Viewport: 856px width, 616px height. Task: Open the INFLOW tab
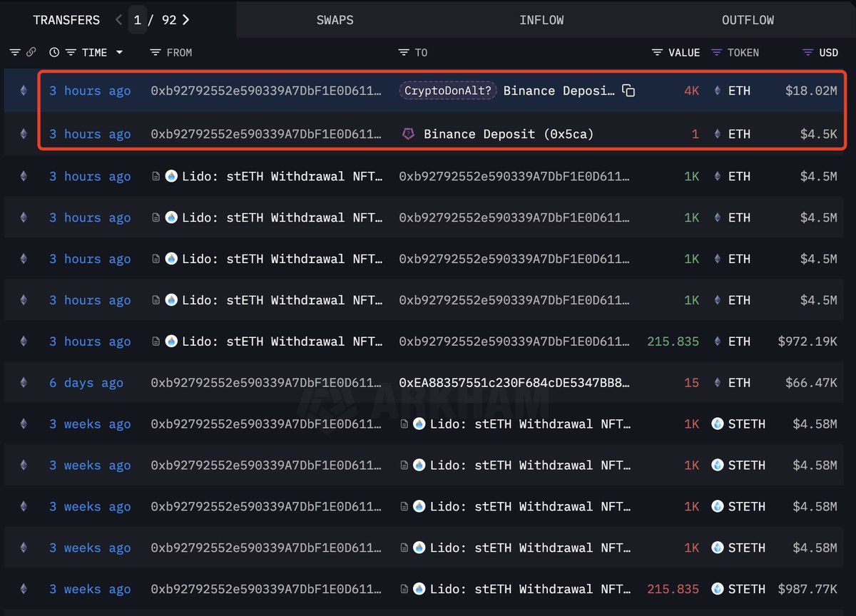[541, 20]
